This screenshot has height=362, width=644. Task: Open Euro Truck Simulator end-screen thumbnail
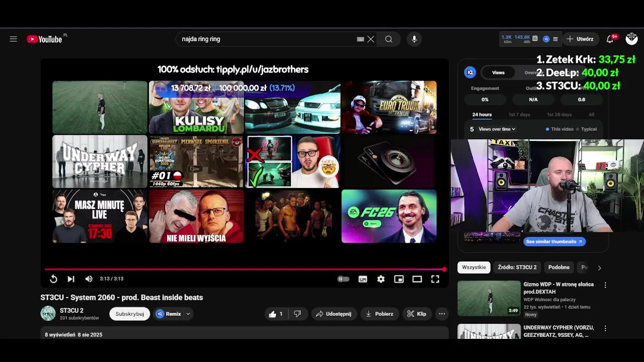point(389,107)
